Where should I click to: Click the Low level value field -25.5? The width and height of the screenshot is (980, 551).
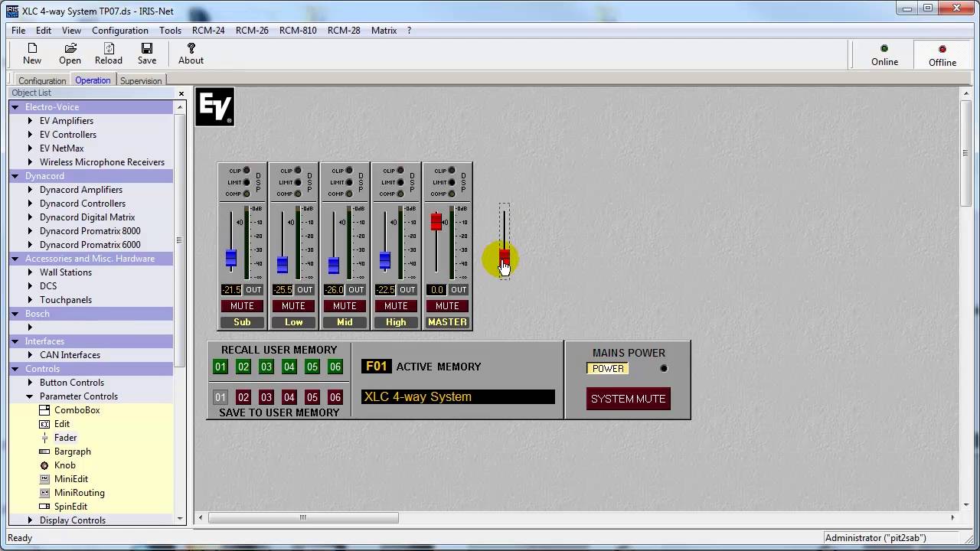click(x=283, y=290)
